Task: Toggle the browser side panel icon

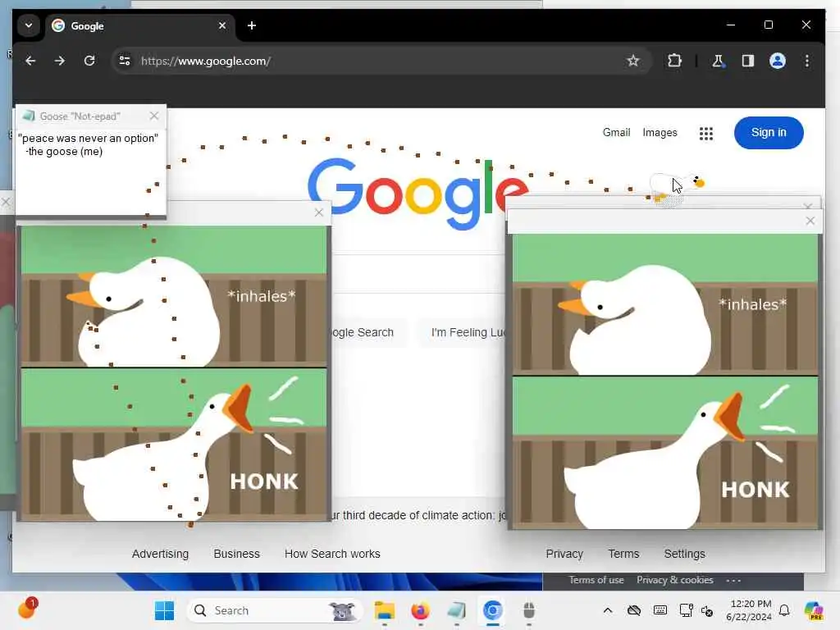Action: tap(748, 61)
